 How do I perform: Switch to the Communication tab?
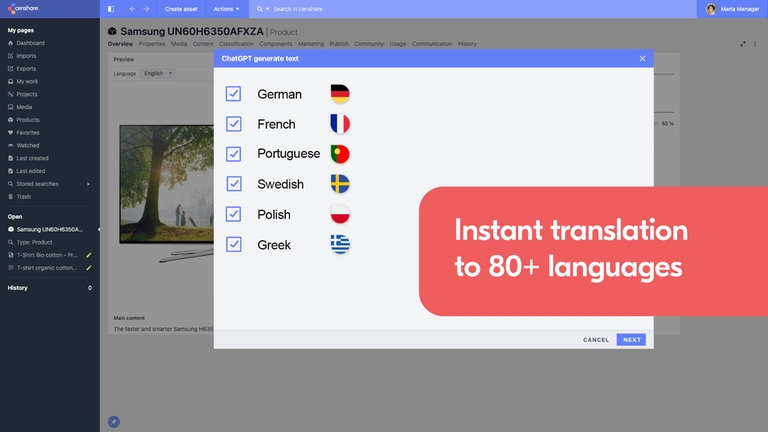(x=432, y=44)
